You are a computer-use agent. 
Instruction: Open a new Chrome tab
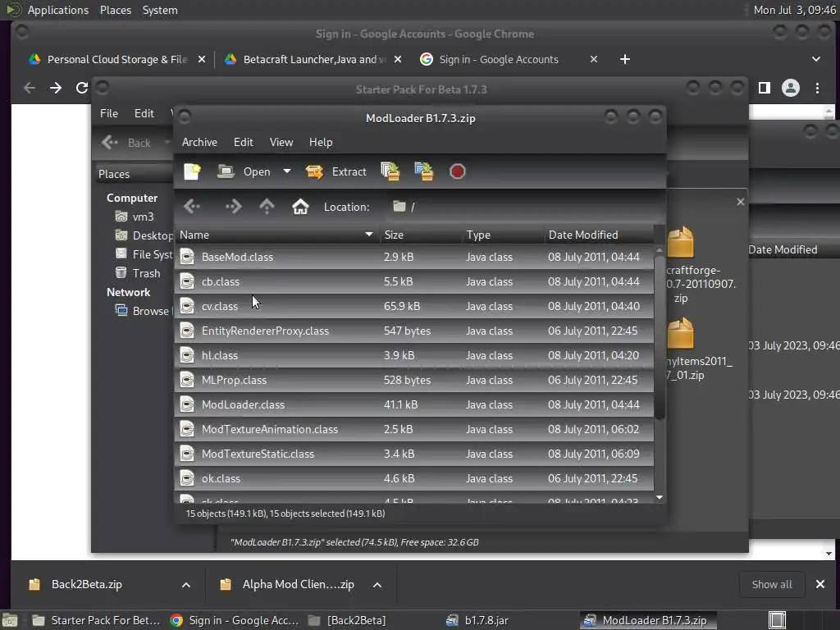624,59
